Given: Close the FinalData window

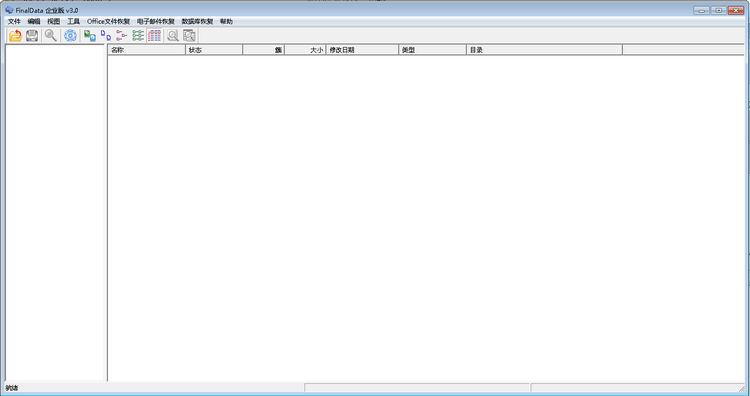Looking at the screenshot, I should tap(736, 10).
